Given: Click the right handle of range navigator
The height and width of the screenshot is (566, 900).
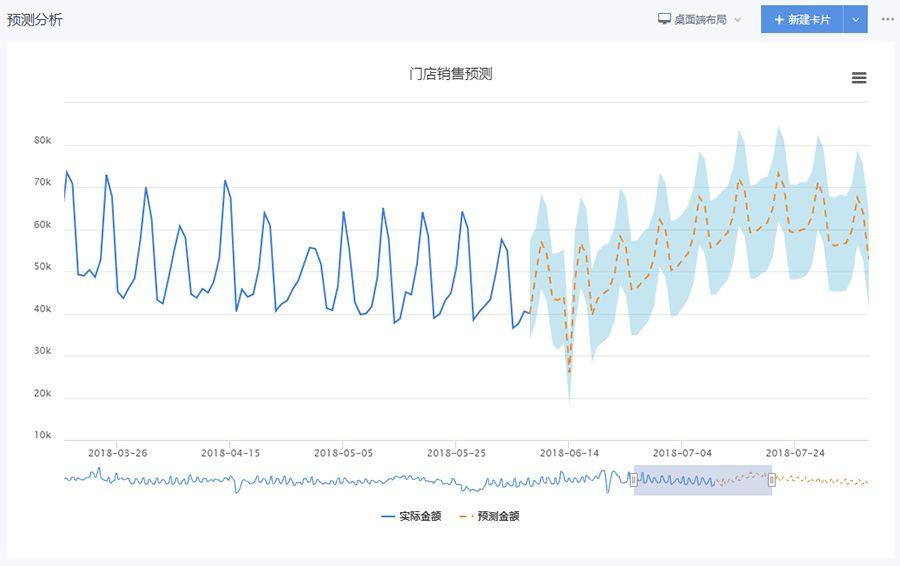Looking at the screenshot, I should (772, 480).
